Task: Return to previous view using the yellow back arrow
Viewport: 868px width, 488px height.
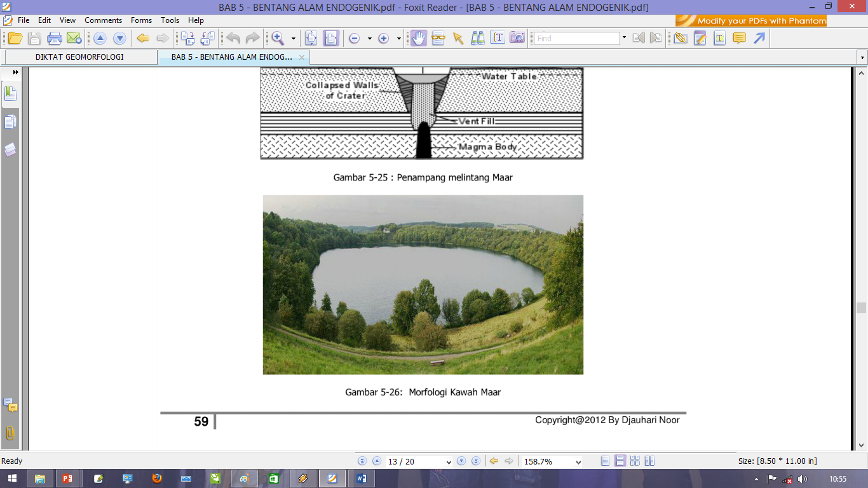Action: click(x=143, y=38)
